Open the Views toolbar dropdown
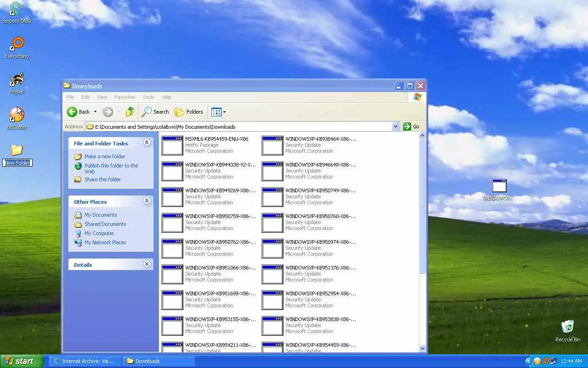Viewport: 588px width, 368px height. tap(218, 112)
